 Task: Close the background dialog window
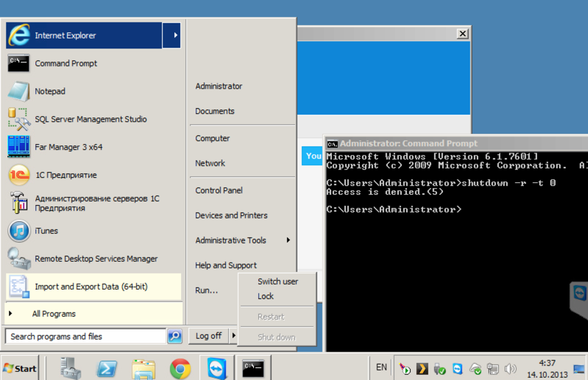pyautogui.click(x=463, y=34)
